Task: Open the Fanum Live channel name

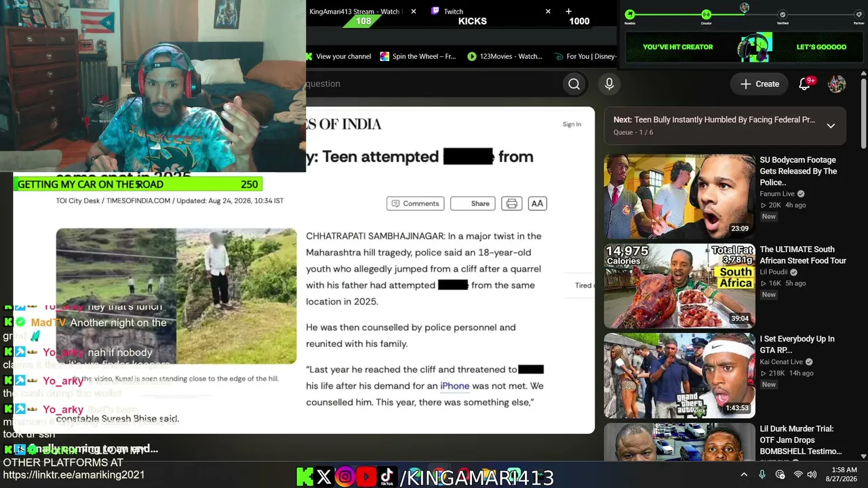Action: coord(777,194)
